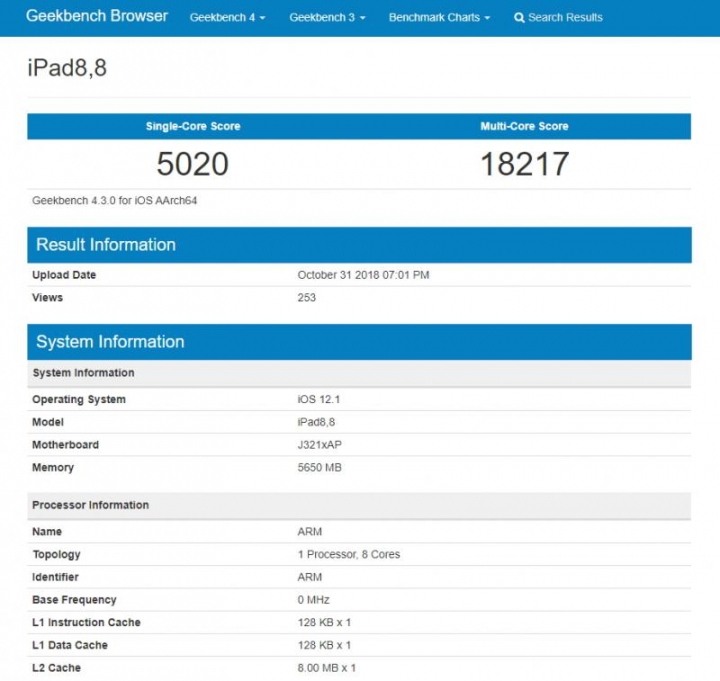Select the multi-core value 18217
The width and height of the screenshot is (720, 681).
pos(524,164)
